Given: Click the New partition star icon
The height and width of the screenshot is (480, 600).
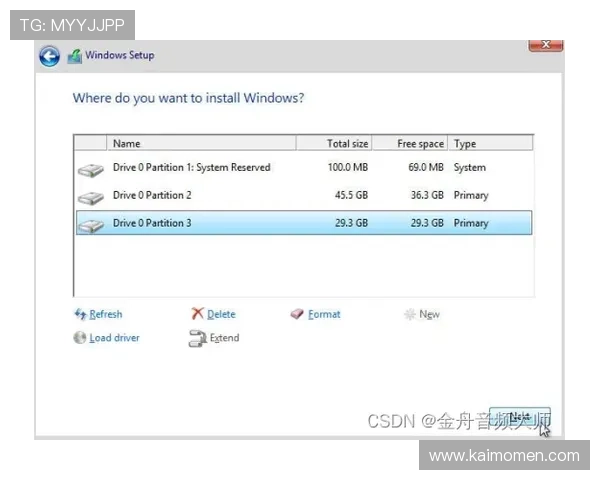Looking at the screenshot, I should pyautogui.click(x=409, y=314).
